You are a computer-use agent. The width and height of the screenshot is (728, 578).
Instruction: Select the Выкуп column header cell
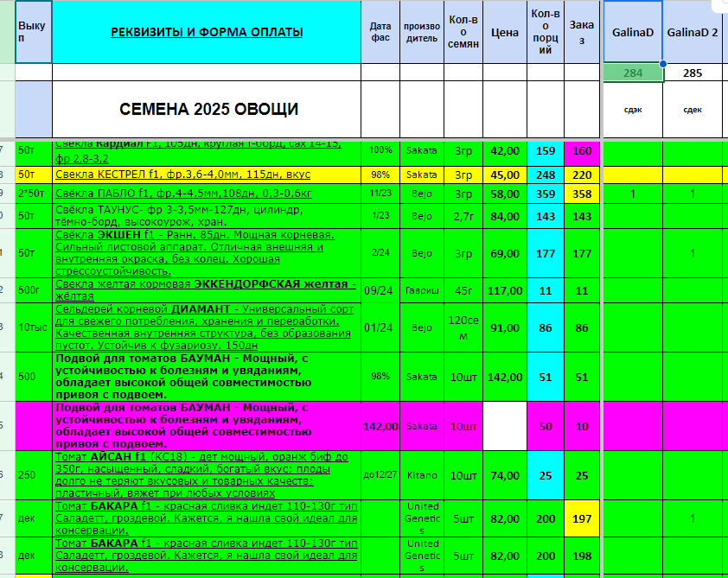[x=34, y=32]
